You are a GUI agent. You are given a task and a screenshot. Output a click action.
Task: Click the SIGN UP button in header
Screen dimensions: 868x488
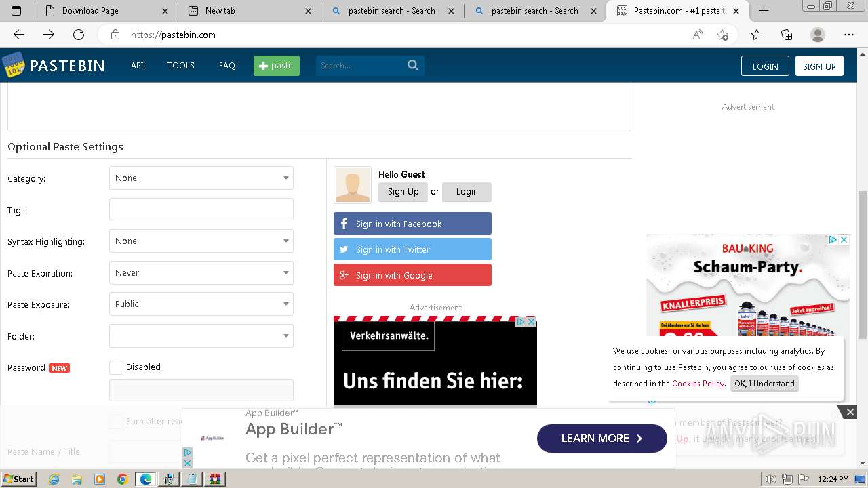click(x=819, y=66)
